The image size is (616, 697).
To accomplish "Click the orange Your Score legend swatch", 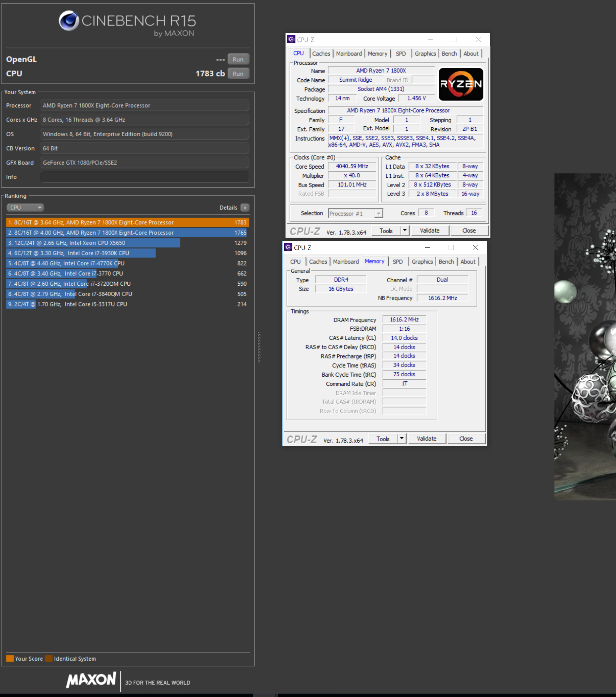I will pyautogui.click(x=10, y=659).
